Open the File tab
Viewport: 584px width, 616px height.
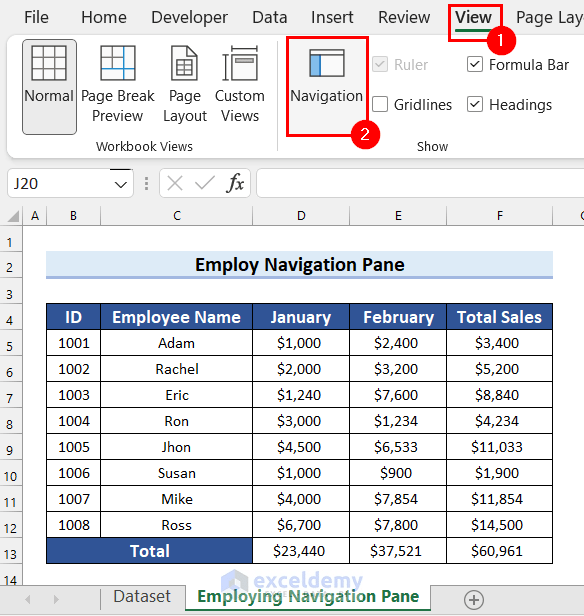[36, 17]
